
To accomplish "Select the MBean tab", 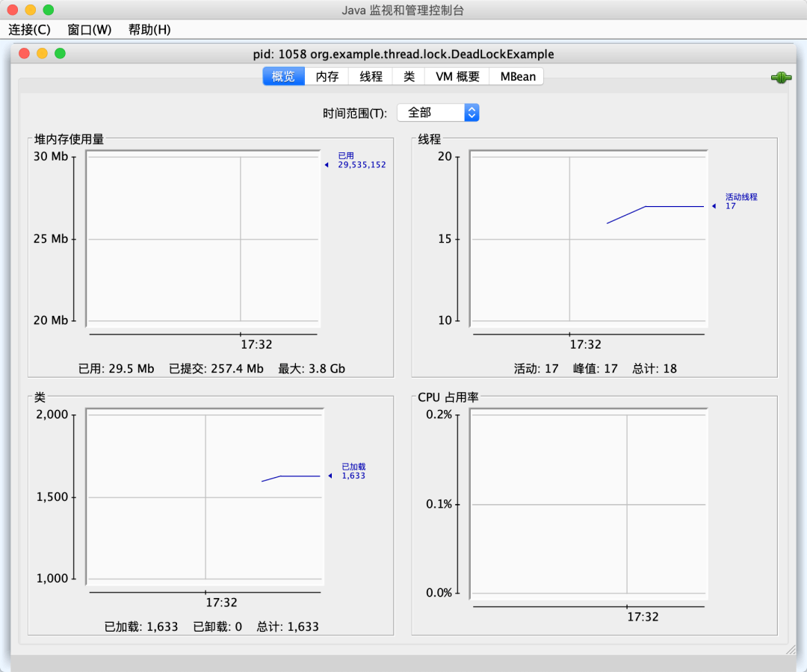I will point(517,77).
